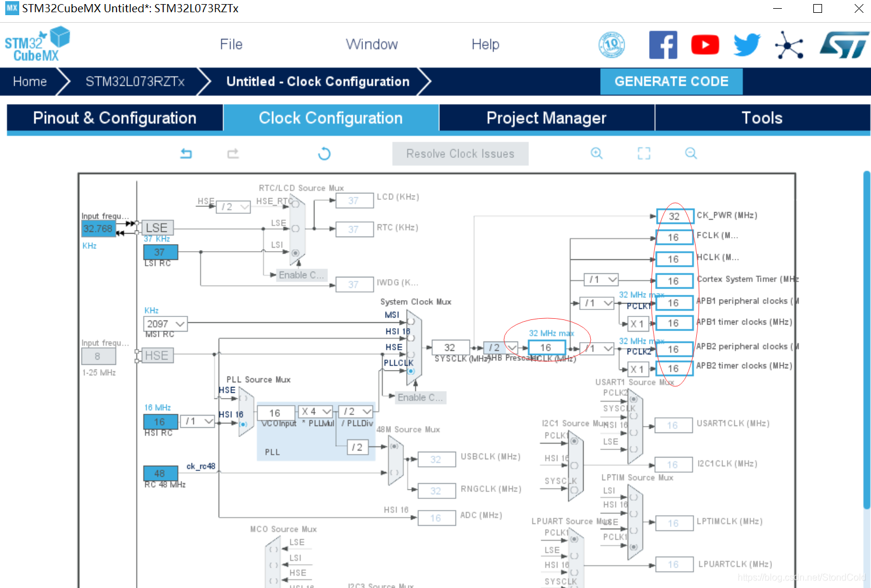Visit ST website via the ST logo
Viewport: 871px width, 588px height.
coord(844,45)
